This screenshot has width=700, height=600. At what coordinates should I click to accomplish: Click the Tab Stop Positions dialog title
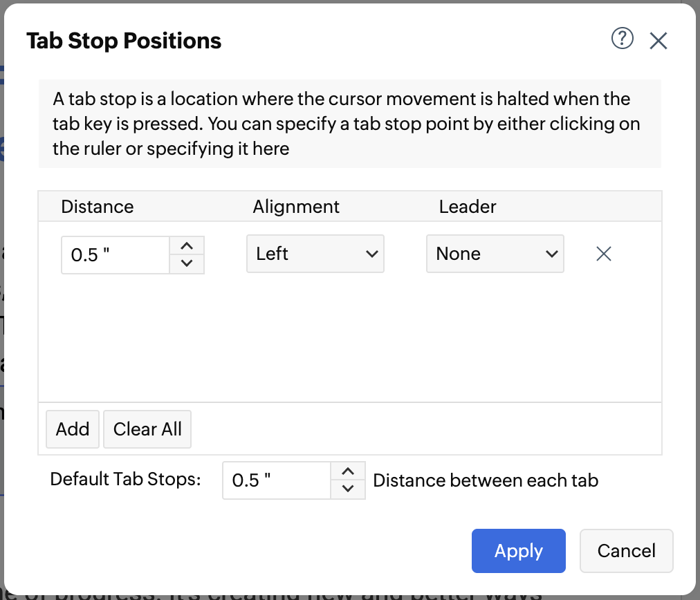click(x=125, y=41)
